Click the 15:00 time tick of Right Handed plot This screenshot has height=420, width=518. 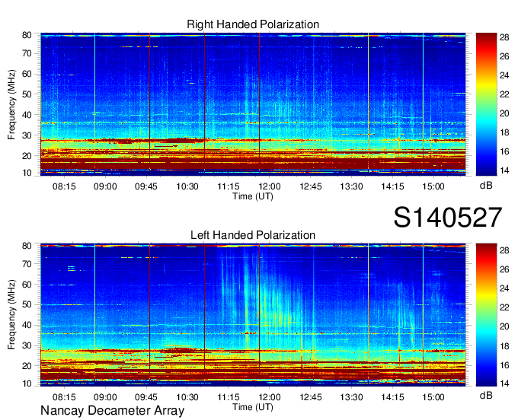tap(433, 186)
